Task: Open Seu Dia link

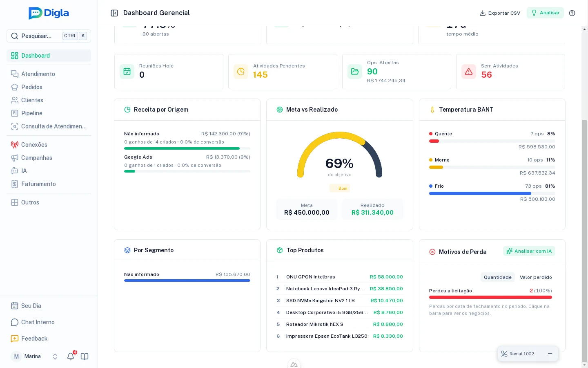Action: click(49, 306)
